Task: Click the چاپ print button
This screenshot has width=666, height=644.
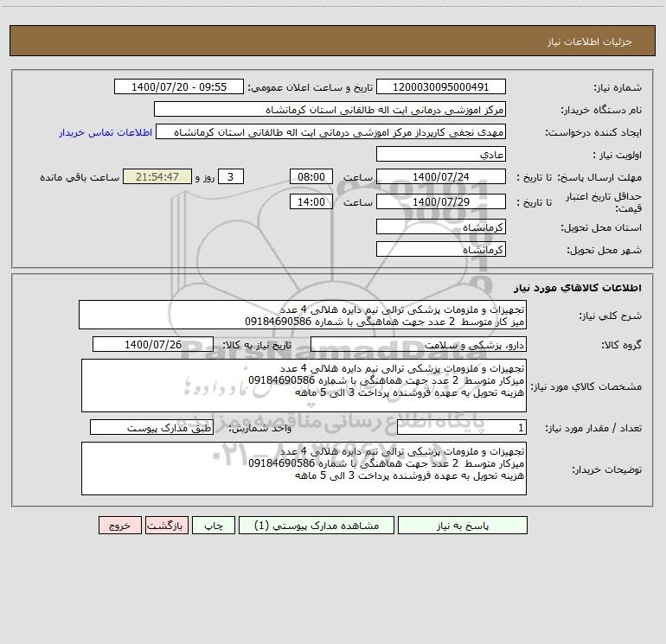Action: pos(214,526)
